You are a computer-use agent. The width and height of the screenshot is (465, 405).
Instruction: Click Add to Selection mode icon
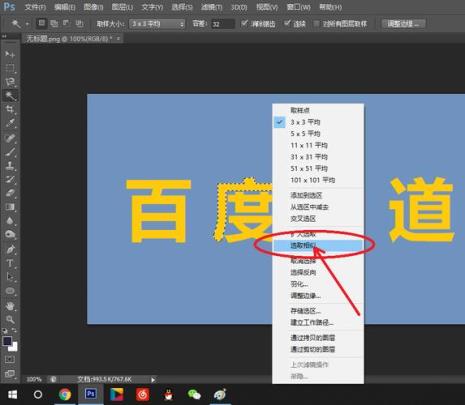54,23
